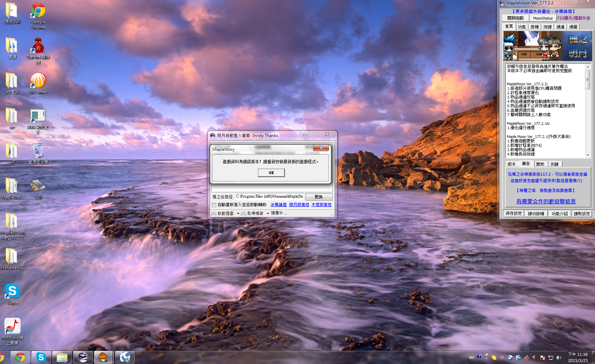
Task: Open the w7 folder on desktop
Action: [x=12, y=153]
